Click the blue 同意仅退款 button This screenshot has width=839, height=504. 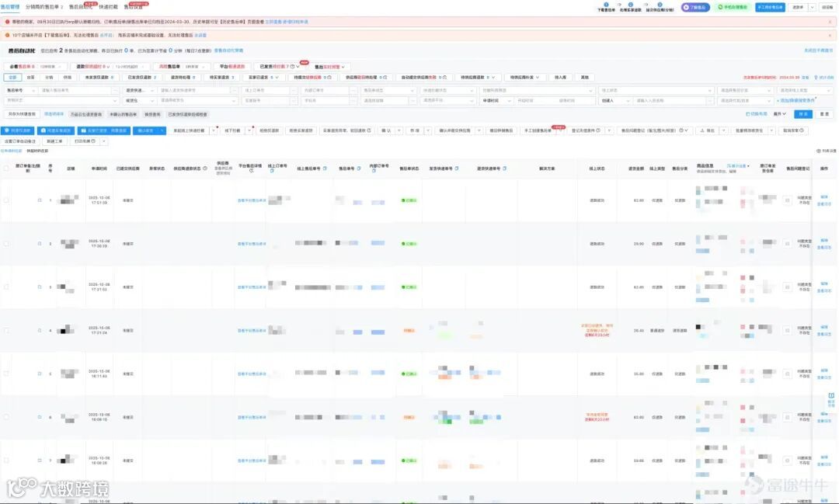[x=18, y=130]
